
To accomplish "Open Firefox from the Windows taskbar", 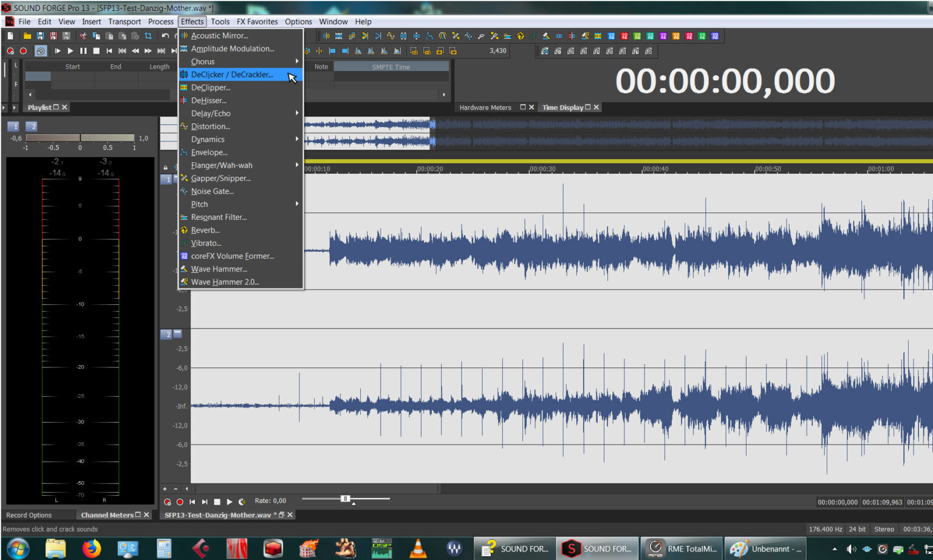I will click(x=91, y=548).
